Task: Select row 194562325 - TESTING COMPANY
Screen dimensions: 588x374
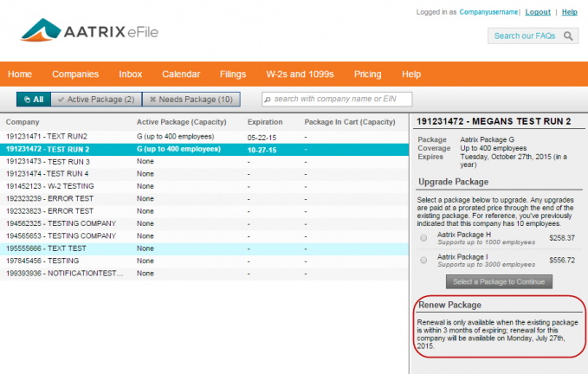Action: 204,223
